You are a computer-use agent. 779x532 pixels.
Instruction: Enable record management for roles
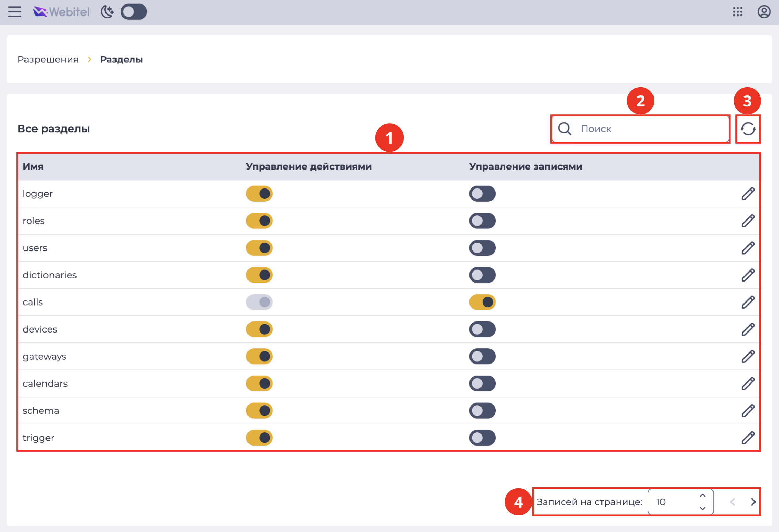tap(482, 221)
